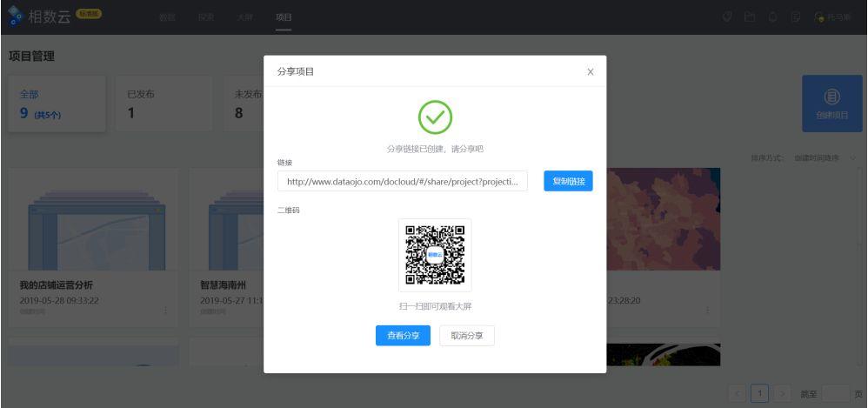
Task: Click the 创建项目 button
Action: (832, 104)
